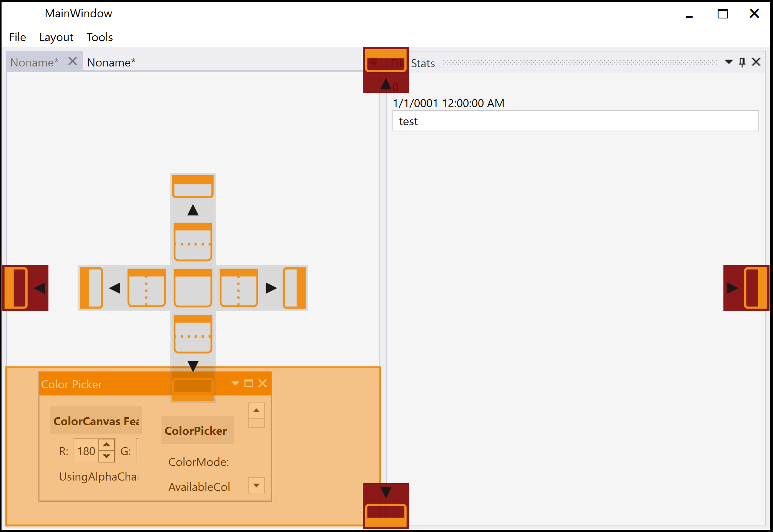Click the dark red left-edge dock target

(25, 288)
